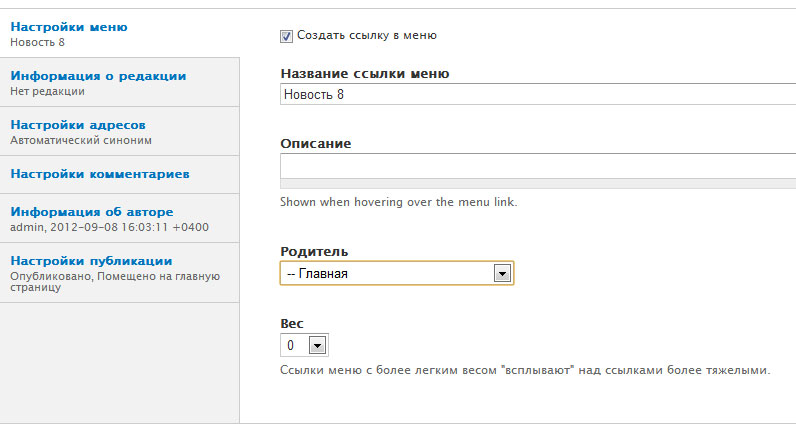796x427 pixels.
Task: Open the Настройки меню vertical tab
Action: [x=69, y=27]
